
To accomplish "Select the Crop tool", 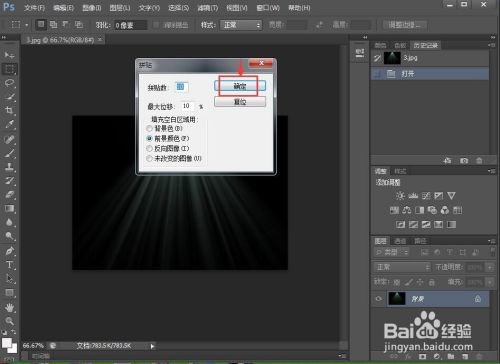I will point(9,110).
